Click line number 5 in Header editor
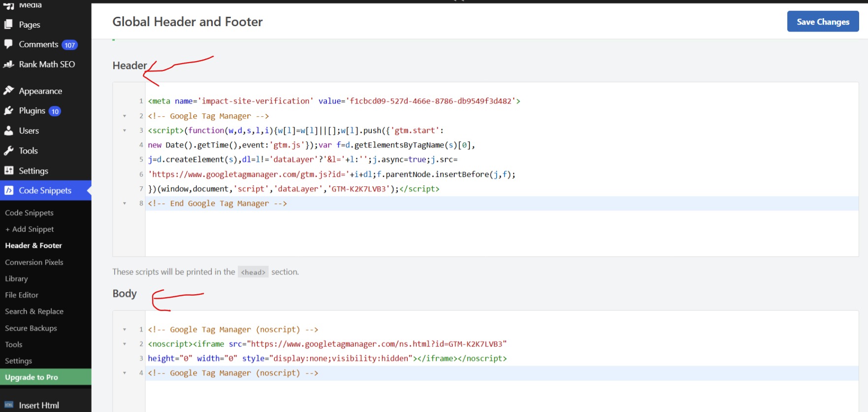 pos(141,160)
